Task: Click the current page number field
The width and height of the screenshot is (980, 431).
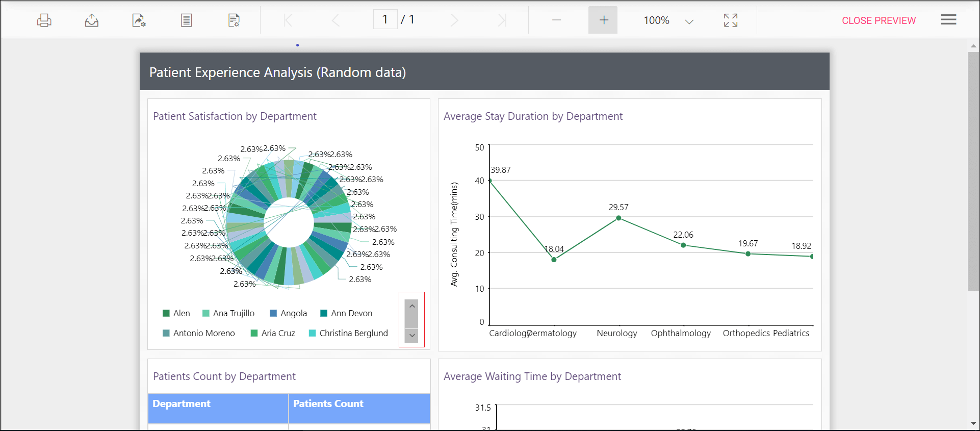Action: coord(385,20)
